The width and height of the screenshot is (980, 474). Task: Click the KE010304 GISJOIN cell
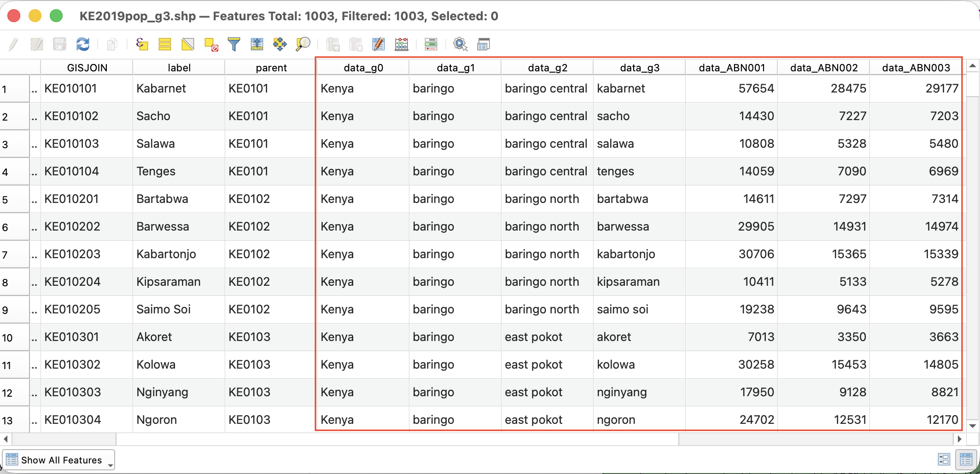87,419
